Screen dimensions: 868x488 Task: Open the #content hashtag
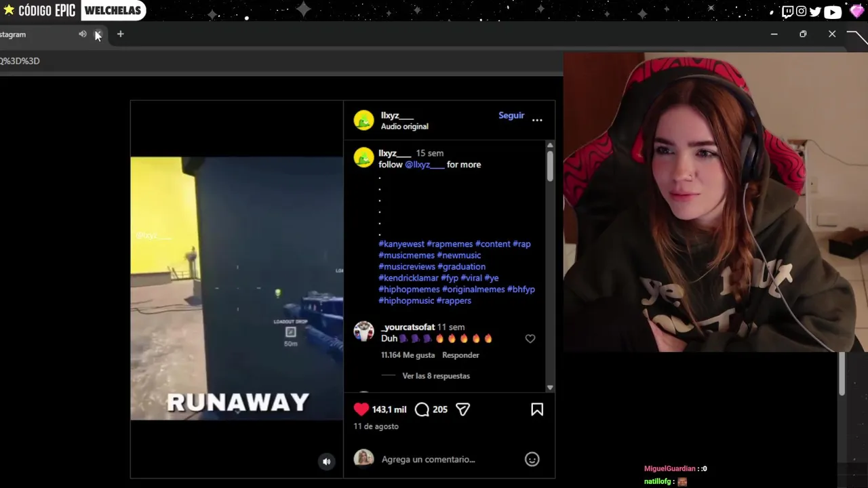coord(493,244)
